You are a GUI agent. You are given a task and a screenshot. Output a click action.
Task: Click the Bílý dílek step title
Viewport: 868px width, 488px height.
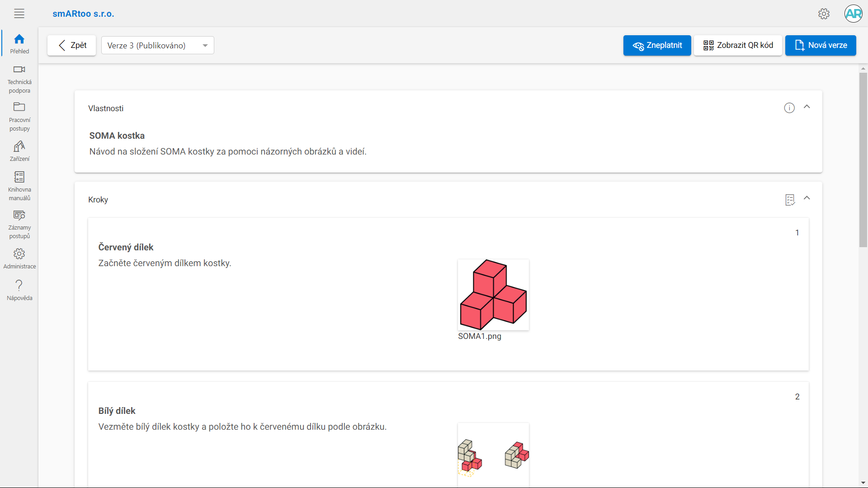[117, 411]
